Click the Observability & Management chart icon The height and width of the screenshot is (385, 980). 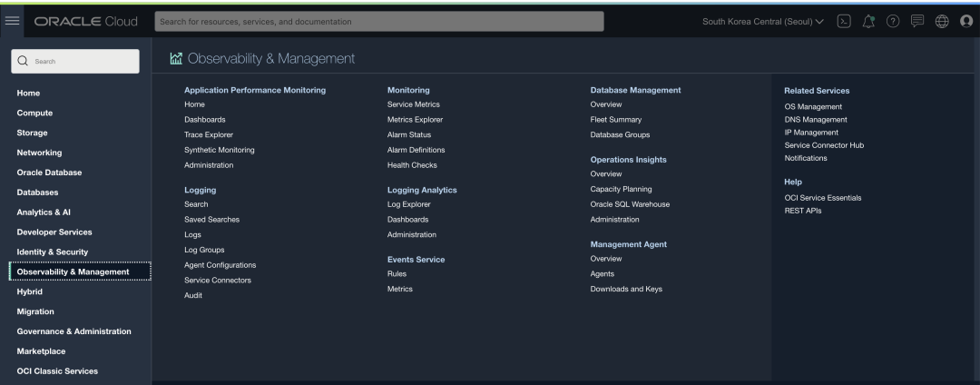[176, 59]
